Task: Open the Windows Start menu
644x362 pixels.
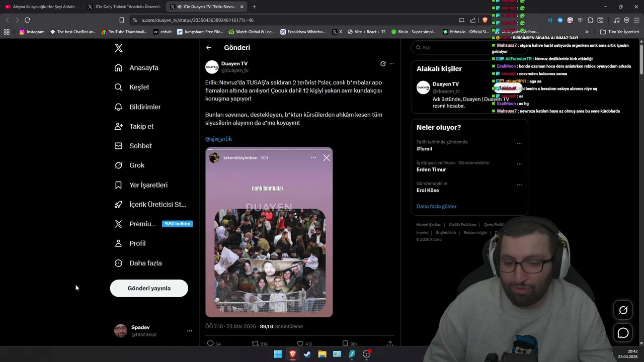Action: tap(278, 354)
